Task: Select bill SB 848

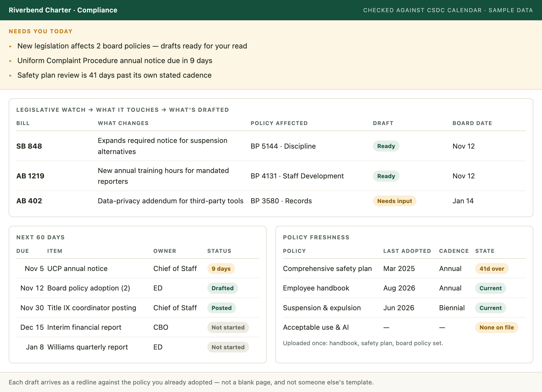Action: click(29, 146)
